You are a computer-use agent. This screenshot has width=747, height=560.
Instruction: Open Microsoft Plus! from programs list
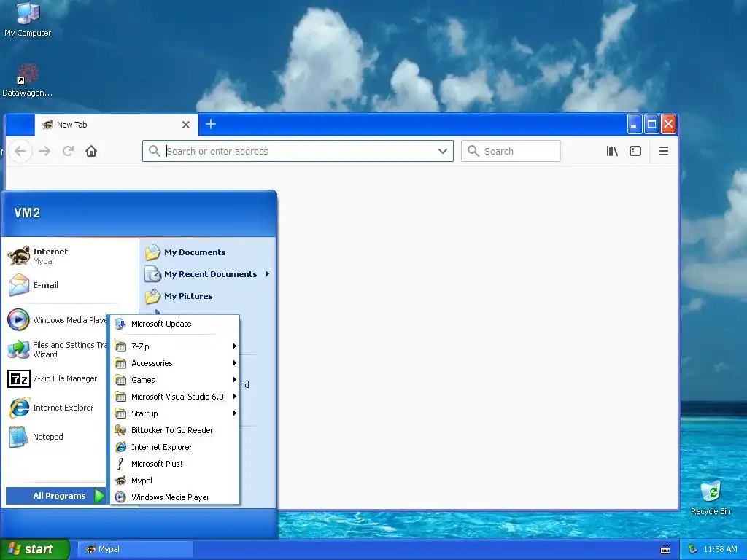175,463
